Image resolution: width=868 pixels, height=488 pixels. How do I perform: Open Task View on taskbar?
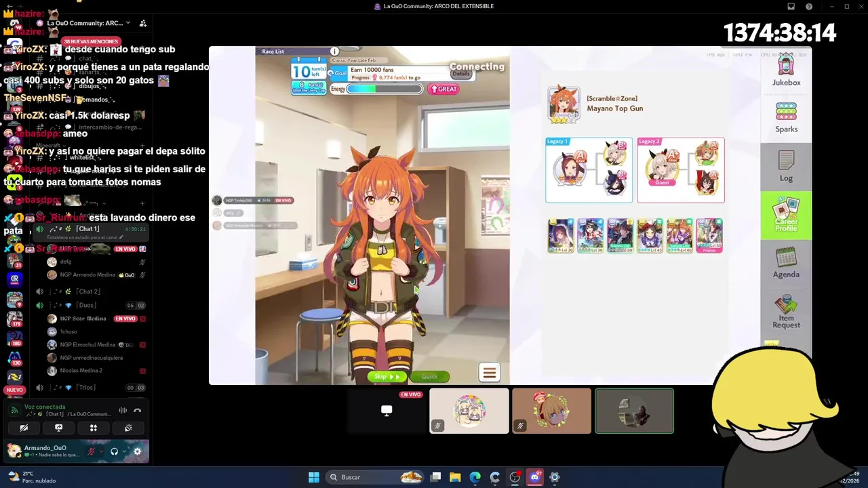click(x=435, y=477)
